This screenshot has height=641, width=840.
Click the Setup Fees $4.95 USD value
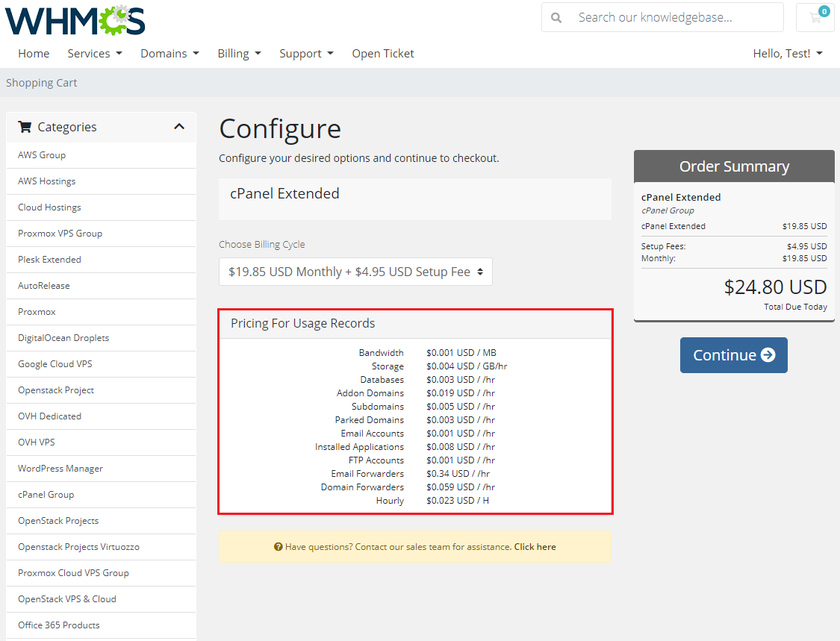[807, 246]
